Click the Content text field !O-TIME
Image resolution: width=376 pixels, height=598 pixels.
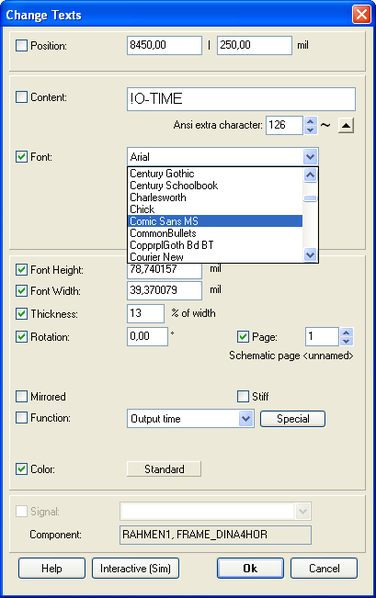[241, 99]
